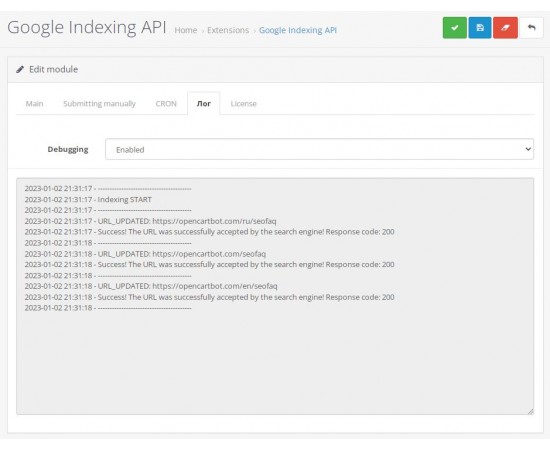Switch to the CRON tab
Image resolution: width=550 pixels, height=450 pixels.
point(166,103)
